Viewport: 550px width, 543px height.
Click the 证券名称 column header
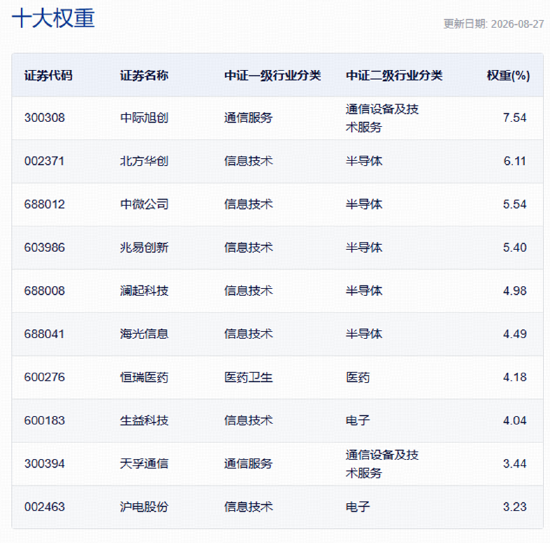(x=144, y=75)
